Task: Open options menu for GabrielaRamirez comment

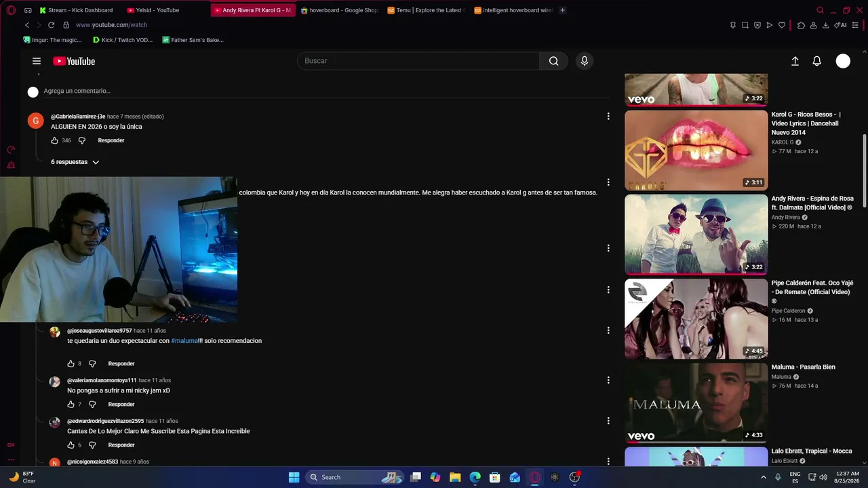Action: [x=608, y=117]
